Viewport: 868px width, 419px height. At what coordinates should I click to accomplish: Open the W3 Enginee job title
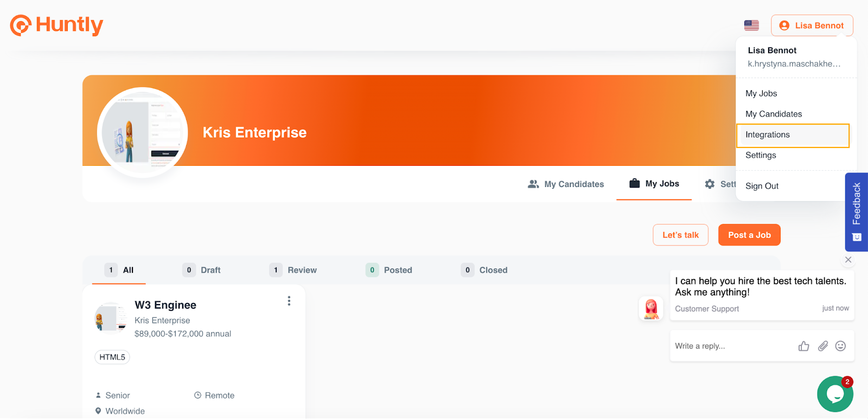pos(165,305)
